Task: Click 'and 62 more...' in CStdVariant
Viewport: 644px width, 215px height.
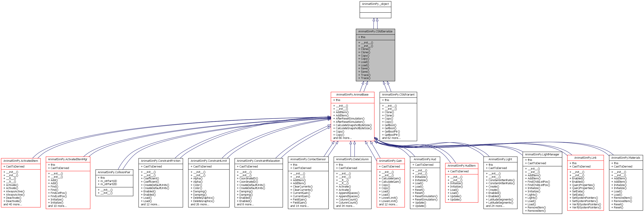Action: coord(391,138)
